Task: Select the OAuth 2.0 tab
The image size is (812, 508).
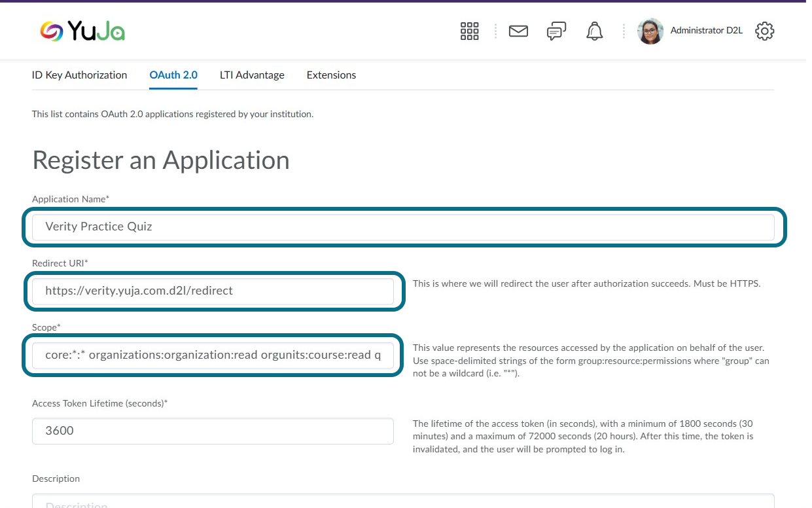Action: pos(173,75)
